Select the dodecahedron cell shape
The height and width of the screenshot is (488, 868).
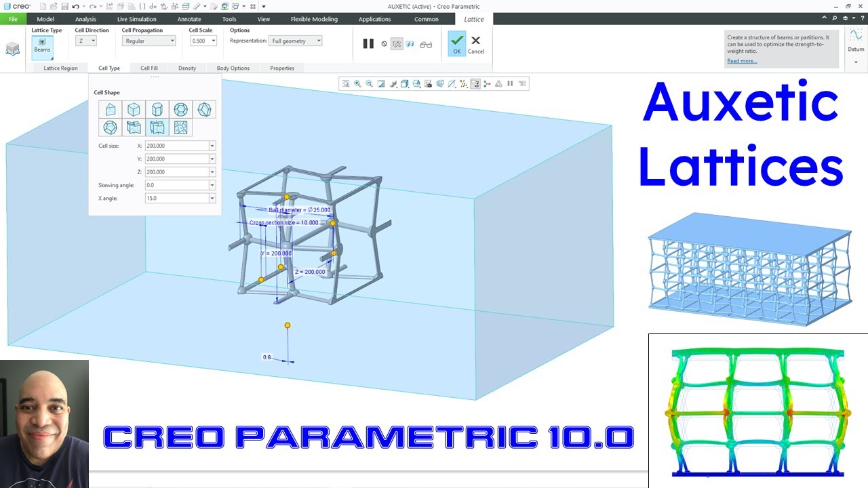pyautogui.click(x=111, y=127)
